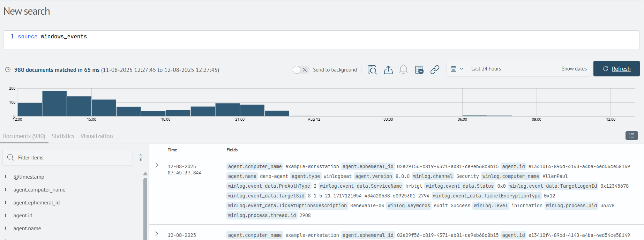Click the search inspect icon in toolbar

pos(372,70)
